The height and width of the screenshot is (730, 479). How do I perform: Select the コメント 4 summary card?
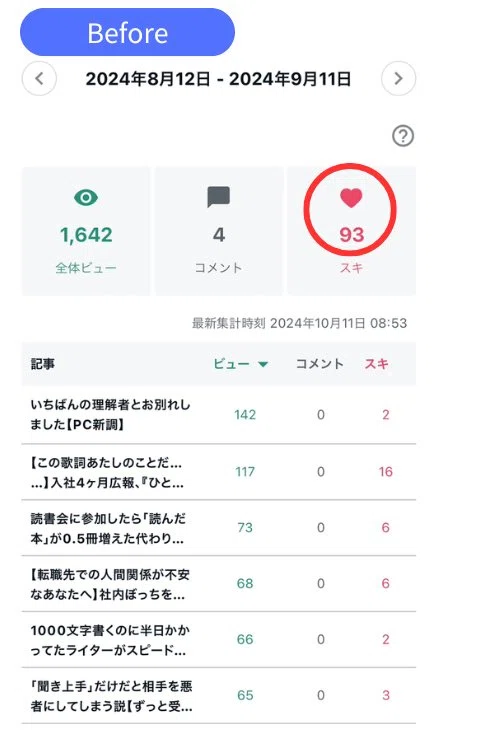tap(219, 231)
